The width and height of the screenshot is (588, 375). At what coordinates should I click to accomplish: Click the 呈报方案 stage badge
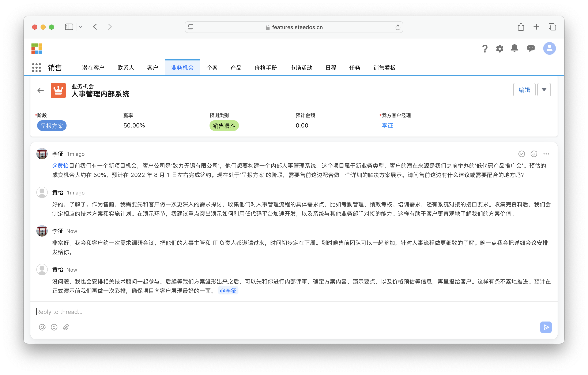tap(52, 126)
